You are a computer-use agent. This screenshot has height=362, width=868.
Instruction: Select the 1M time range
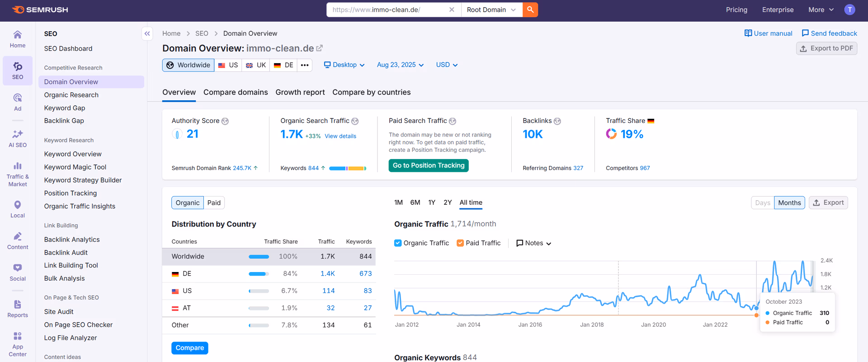[398, 202]
